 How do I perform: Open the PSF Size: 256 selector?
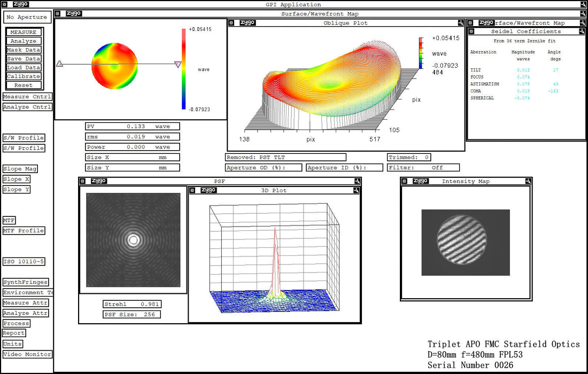(x=131, y=314)
